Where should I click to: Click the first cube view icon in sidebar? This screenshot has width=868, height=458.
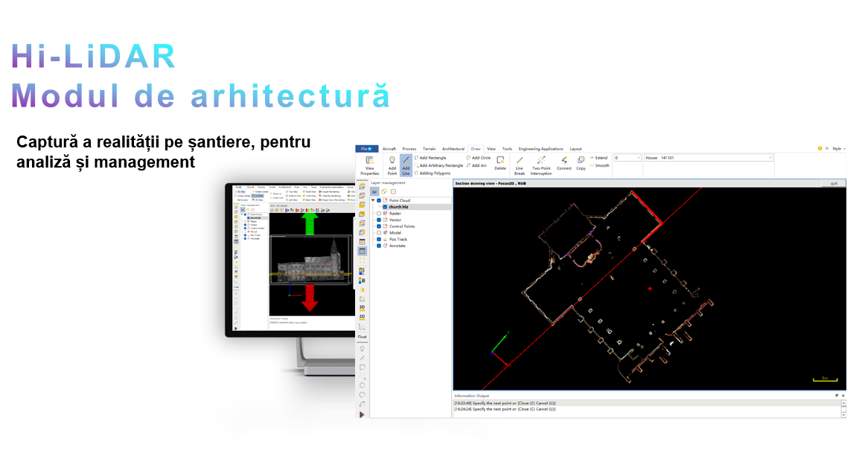pyautogui.click(x=362, y=187)
